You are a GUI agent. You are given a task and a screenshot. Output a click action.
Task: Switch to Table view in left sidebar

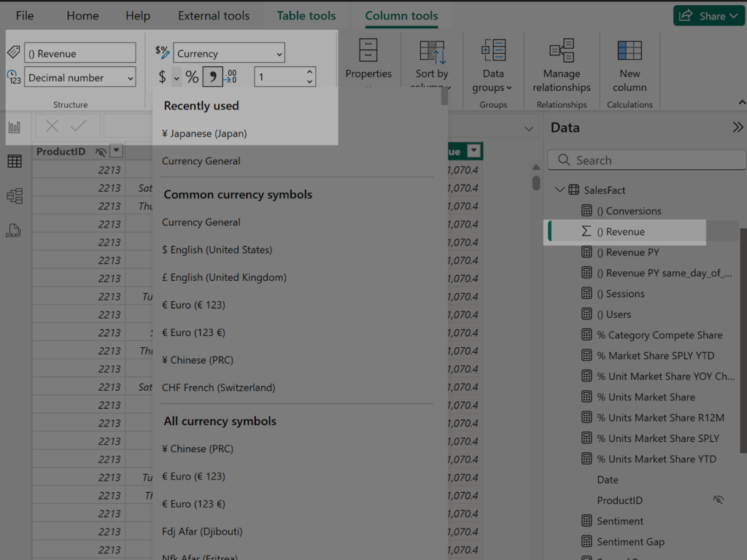15,161
